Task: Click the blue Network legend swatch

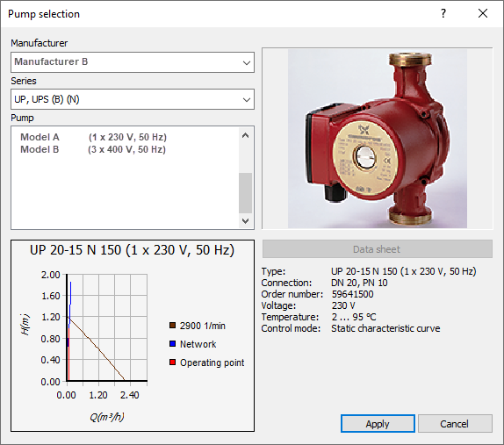Action: pyautogui.click(x=173, y=344)
